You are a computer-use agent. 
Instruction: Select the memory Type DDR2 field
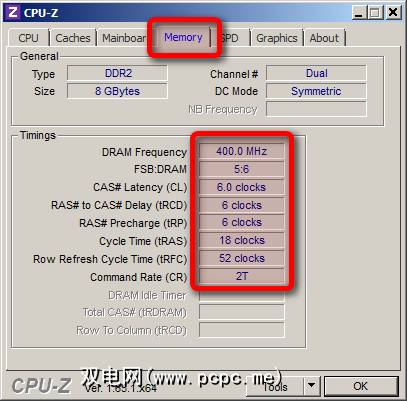(117, 73)
